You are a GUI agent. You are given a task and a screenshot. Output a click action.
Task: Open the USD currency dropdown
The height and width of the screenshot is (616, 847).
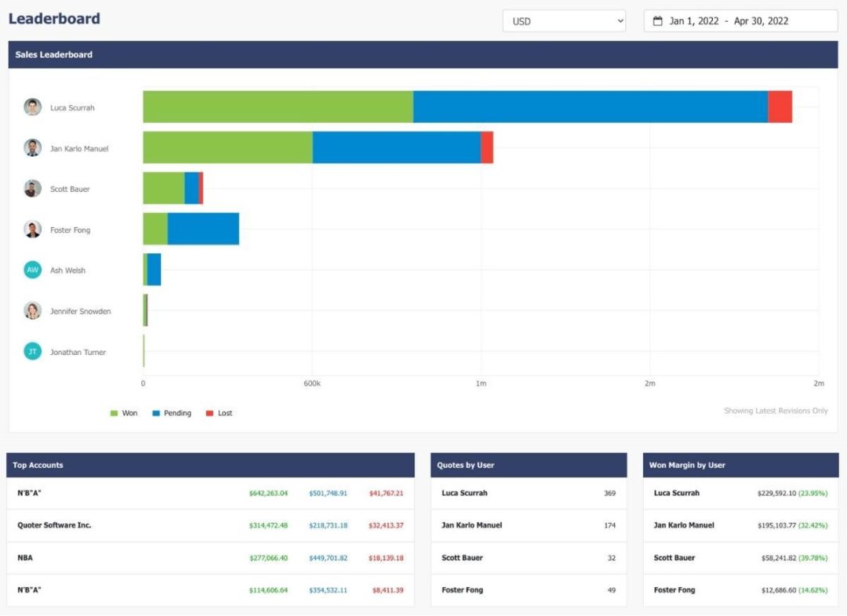coord(564,21)
